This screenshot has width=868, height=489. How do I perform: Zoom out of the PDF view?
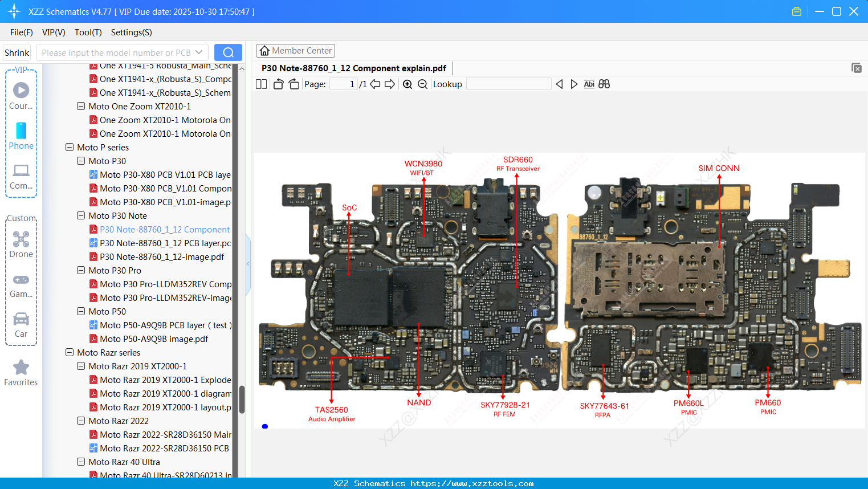point(422,84)
